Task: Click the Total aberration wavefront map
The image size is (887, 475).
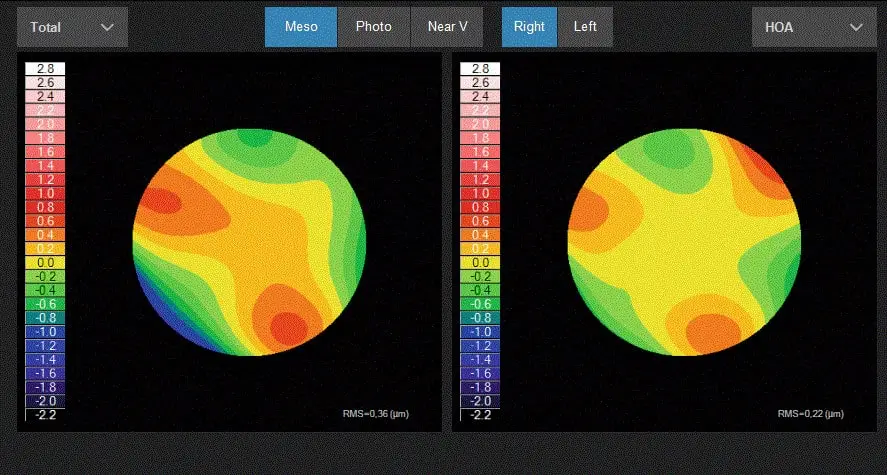Action: click(x=249, y=241)
